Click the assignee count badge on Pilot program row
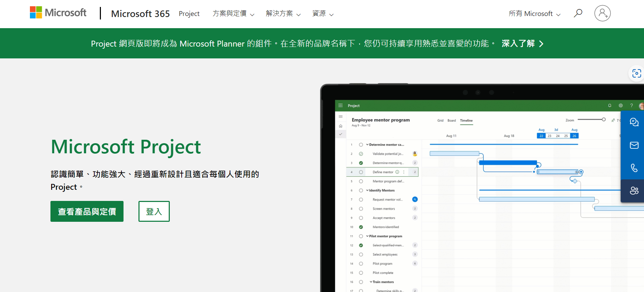This screenshot has width=644, height=292. point(415,263)
